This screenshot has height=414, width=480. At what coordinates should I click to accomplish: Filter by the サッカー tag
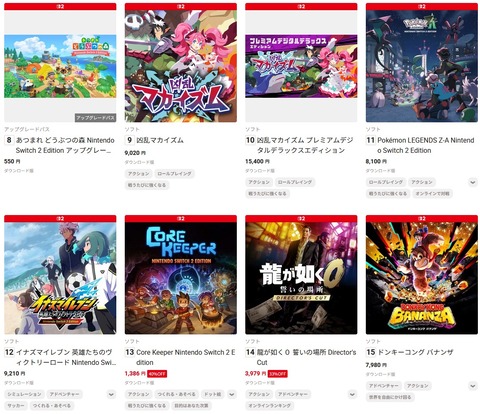(16, 406)
